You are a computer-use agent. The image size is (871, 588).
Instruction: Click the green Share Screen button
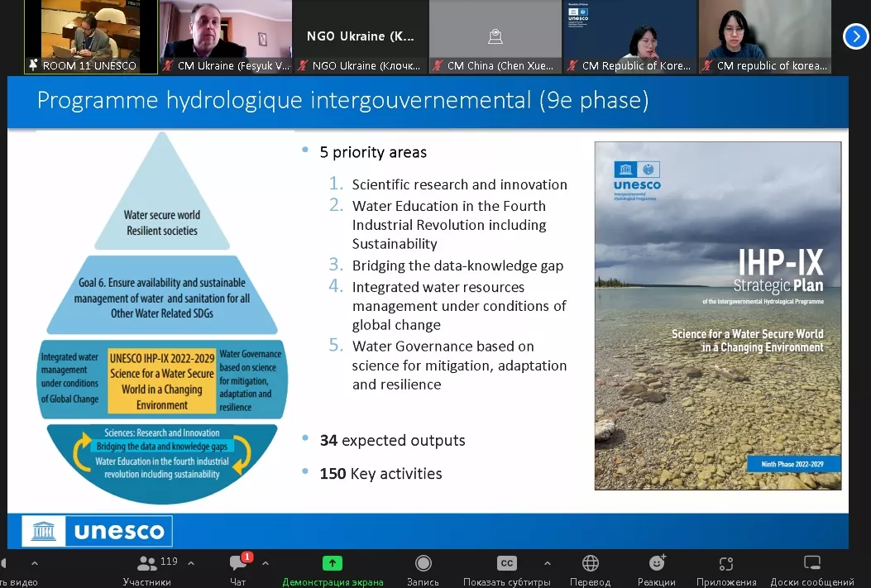click(x=332, y=569)
